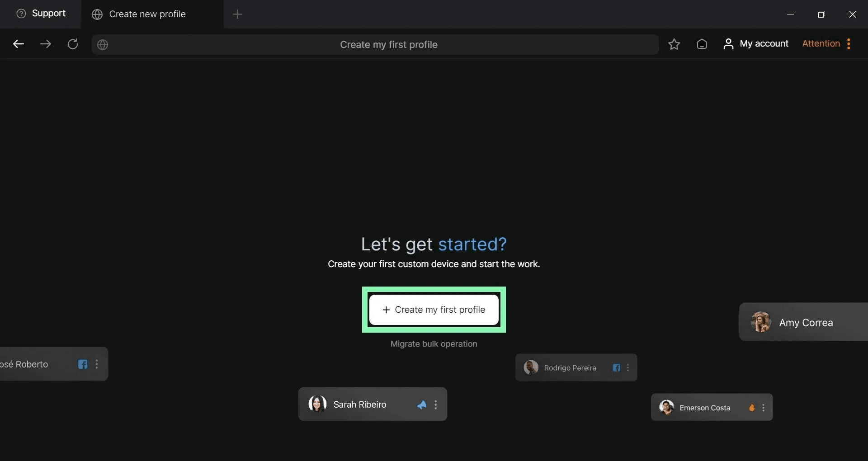Click the forward arrow navigation icon
The width and height of the screenshot is (868, 461).
[x=46, y=44]
